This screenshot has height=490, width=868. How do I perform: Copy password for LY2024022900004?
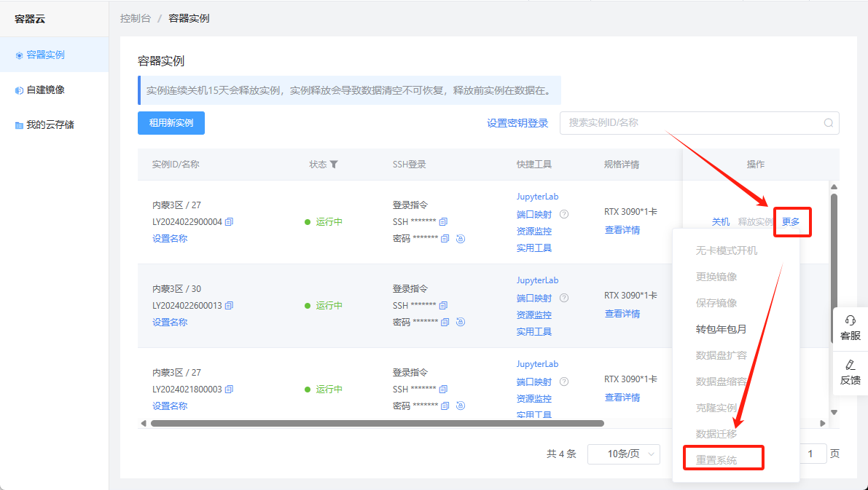[445, 238]
